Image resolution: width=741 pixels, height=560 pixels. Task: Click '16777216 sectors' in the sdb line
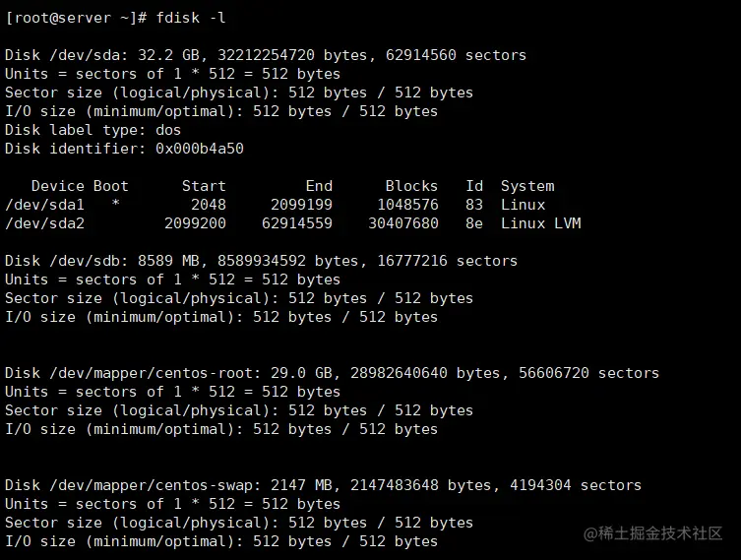pyautogui.click(x=447, y=261)
